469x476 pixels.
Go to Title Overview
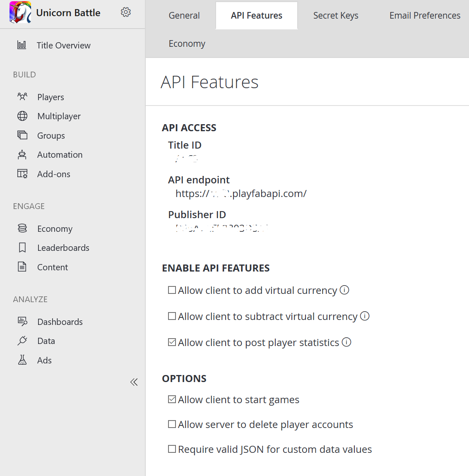click(x=63, y=45)
